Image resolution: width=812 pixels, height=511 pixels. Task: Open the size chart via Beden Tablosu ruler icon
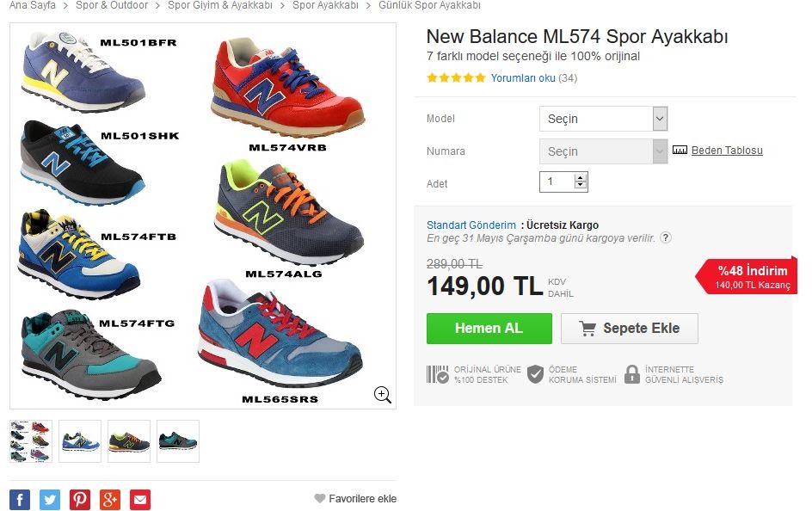point(680,150)
